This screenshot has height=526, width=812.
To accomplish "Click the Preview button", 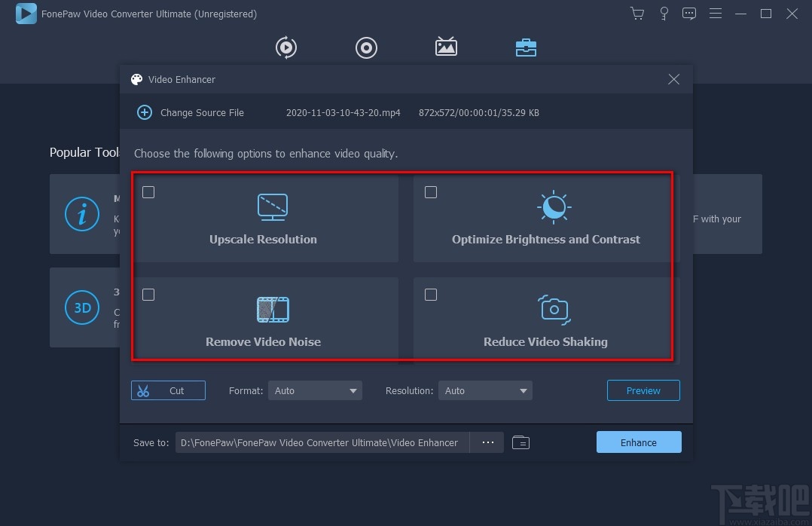I will (x=643, y=391).
